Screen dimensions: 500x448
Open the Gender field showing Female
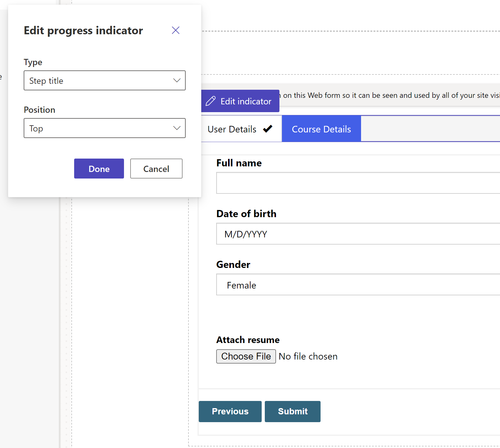click(343, 284)
